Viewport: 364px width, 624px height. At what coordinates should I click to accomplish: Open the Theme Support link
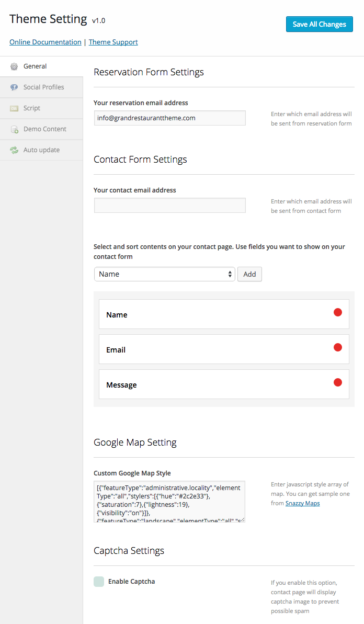point(113,42)
